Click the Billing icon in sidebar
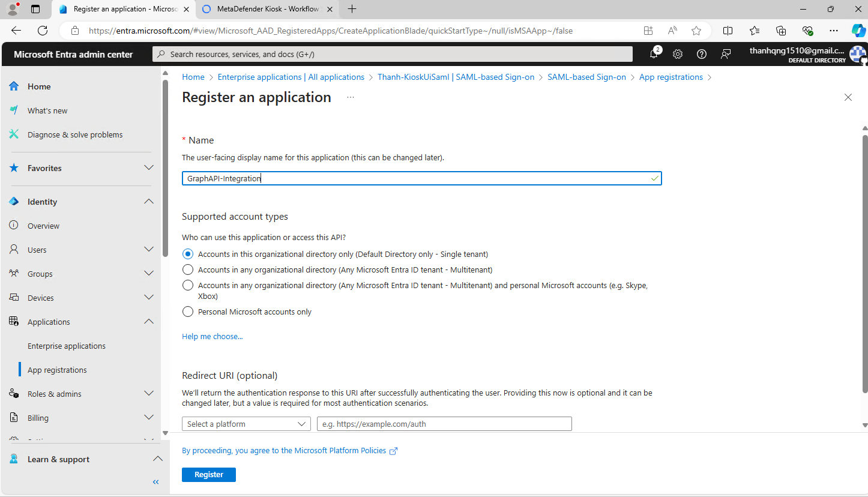The width and height of the screenshot is (868, 497). [14, 418]
